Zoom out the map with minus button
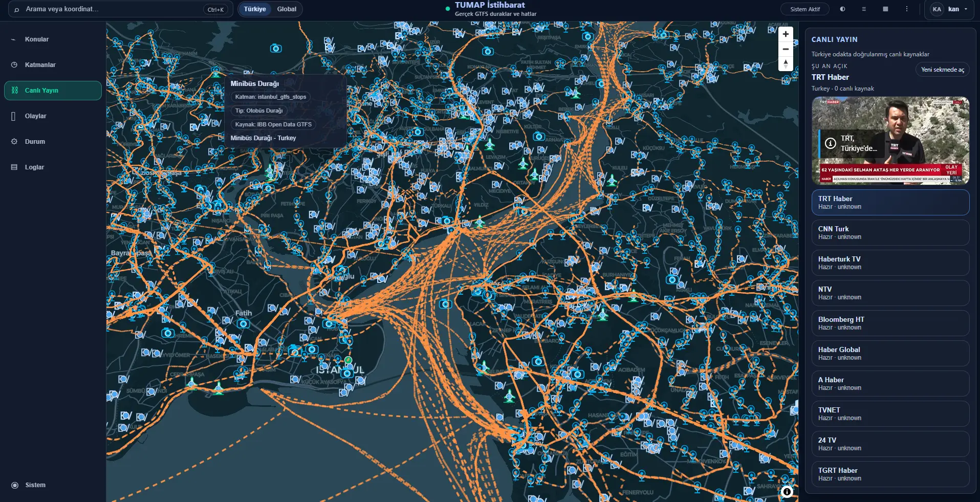The height and width of the screenshot is (502, 980). (786, 49)
